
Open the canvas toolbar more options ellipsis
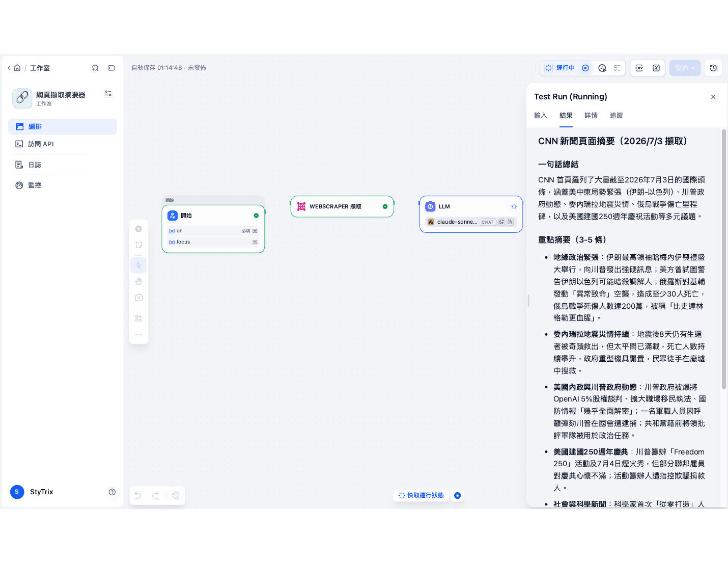pyautogui.click(x=138, y=335)
